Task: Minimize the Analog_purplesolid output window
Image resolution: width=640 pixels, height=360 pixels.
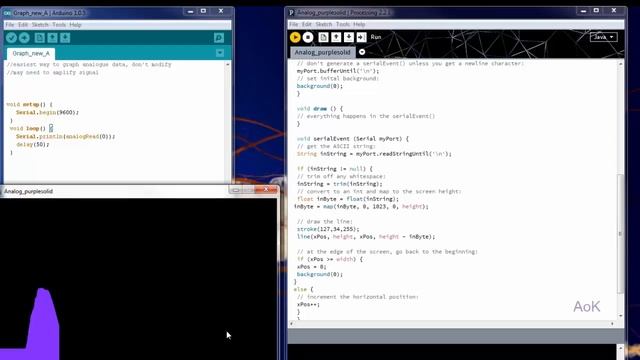Action: (236, 190)
